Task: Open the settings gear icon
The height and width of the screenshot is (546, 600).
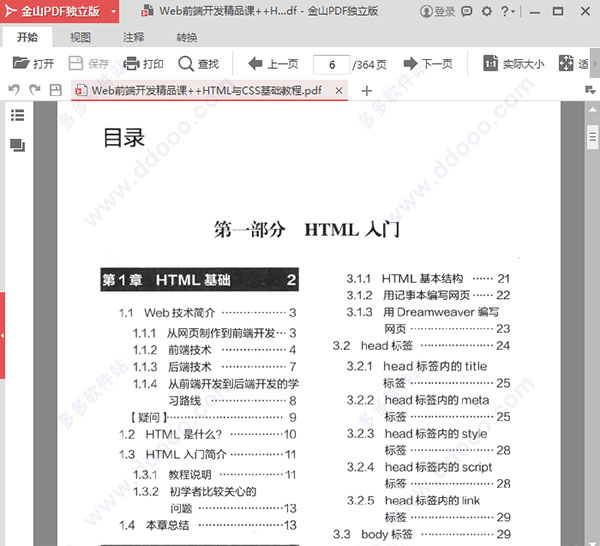Action: click(487, 11)
